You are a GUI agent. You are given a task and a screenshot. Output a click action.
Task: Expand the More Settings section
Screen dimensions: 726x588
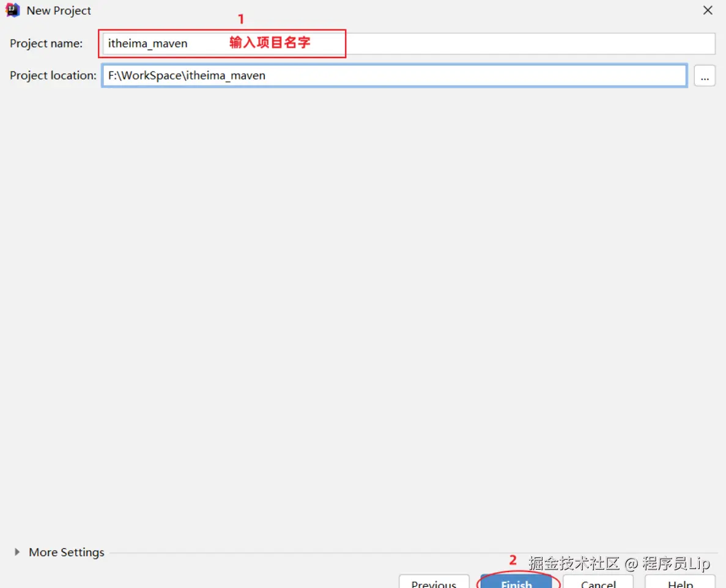tap(17, 552)
